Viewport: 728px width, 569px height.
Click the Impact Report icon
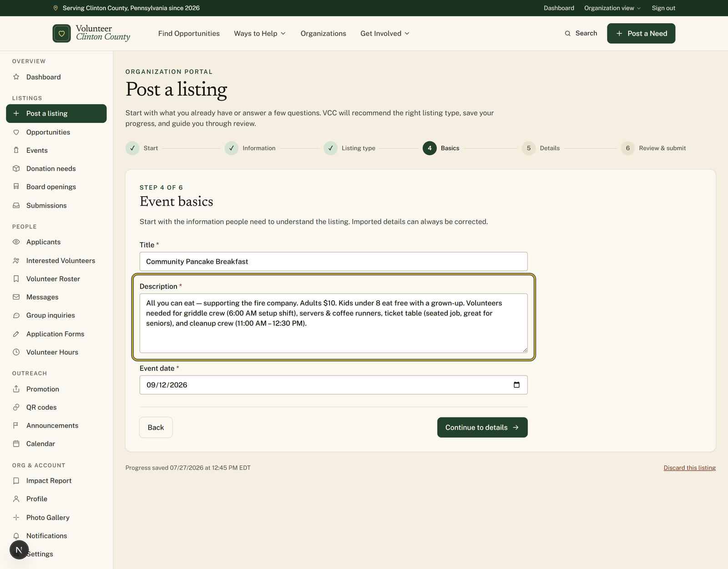click(16, 481)
